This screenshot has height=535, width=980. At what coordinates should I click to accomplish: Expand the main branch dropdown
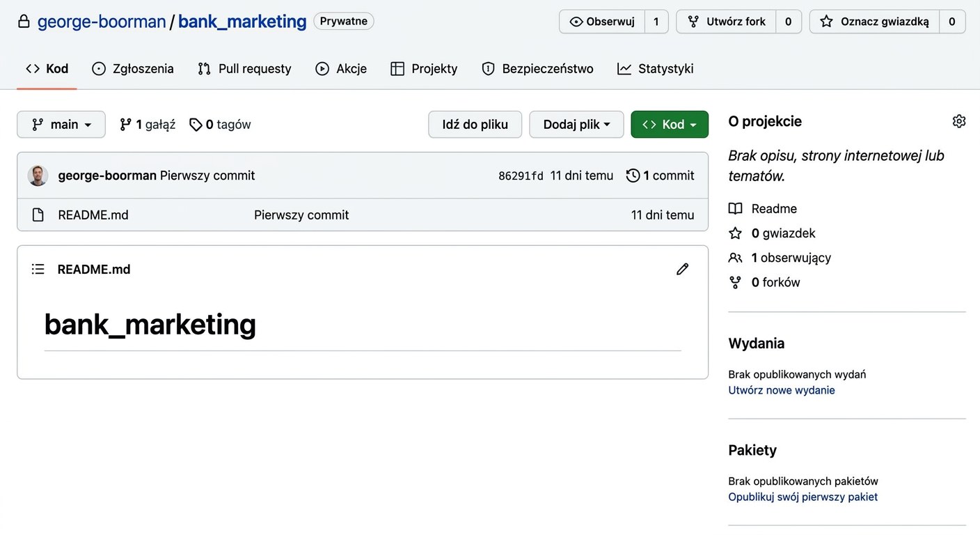click(x=61, y=125)
